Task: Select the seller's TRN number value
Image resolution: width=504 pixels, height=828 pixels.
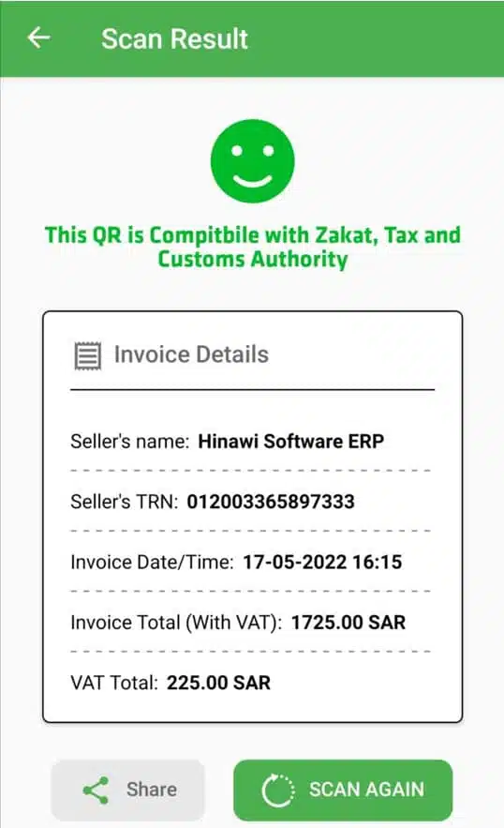Action: pyautogui.click(x=271, y=501)
